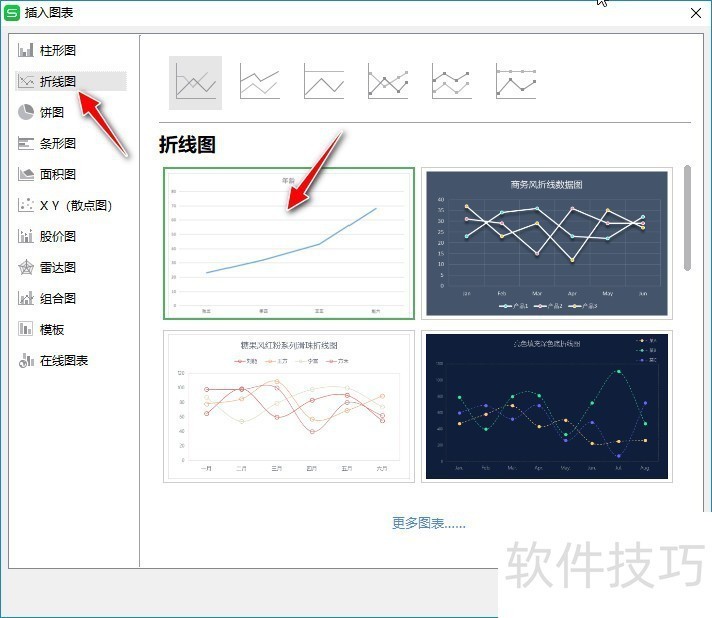
Task: Pick the 糖果风红粉系列 line chart thumbnail
Action: click(289, 406)
